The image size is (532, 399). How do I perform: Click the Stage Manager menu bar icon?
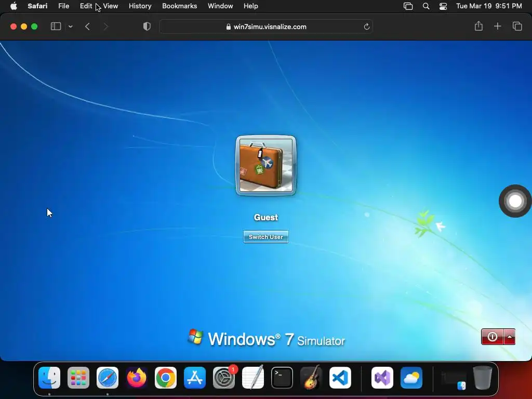click(408, 6)
